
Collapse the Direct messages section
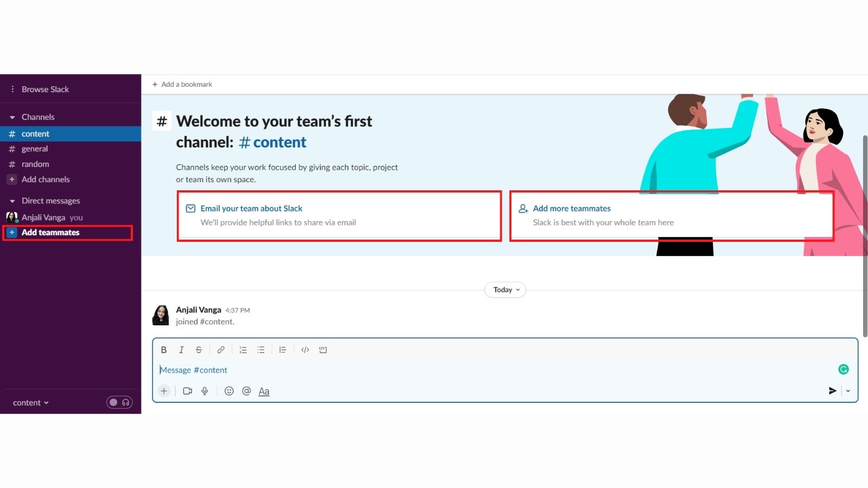point(12,201)
